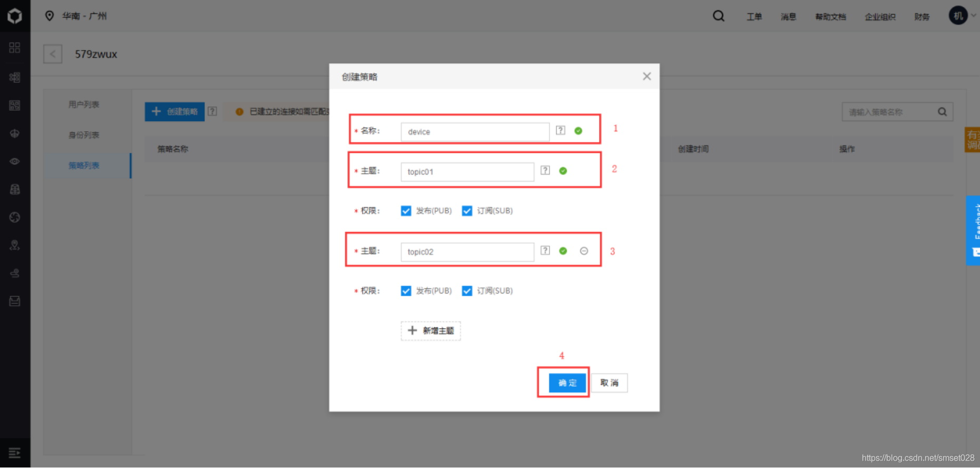Close the 创建策略 dialog
980x468 pixels.
tap(647, 76)
